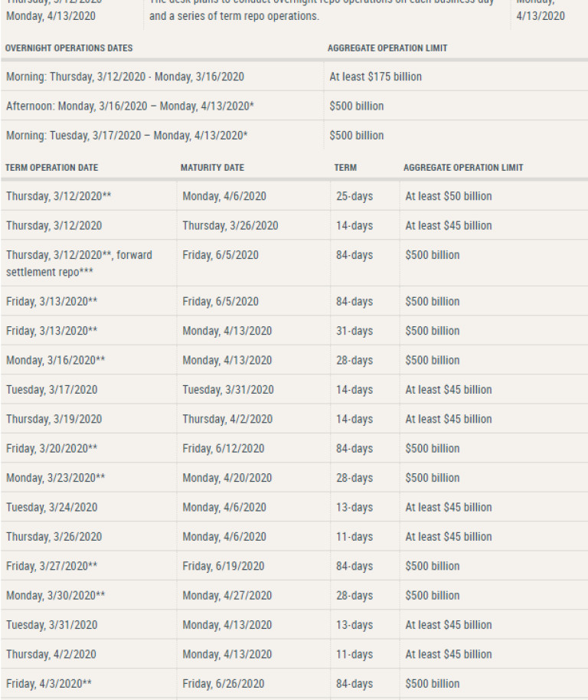Click the Tuesday, 3/24/2020 operation date
588x700 pixels.
click(52, 507)
